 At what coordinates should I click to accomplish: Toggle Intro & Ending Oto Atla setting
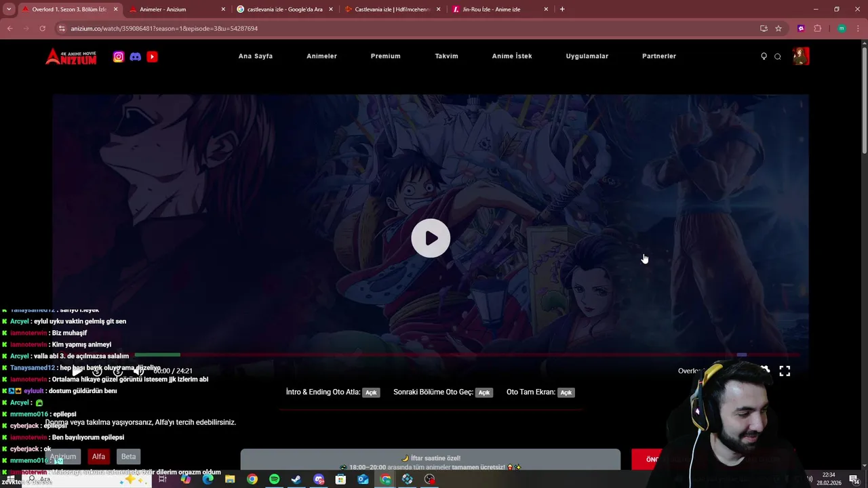[371, 392]
